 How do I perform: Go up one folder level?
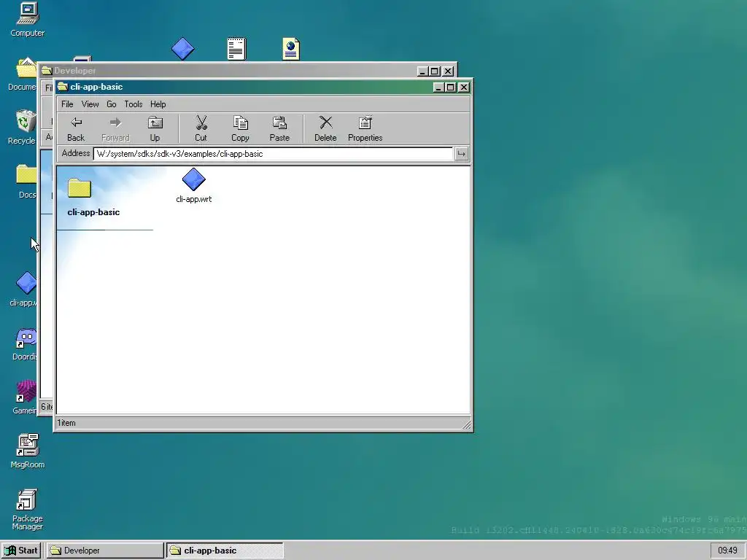click(155, 129)
